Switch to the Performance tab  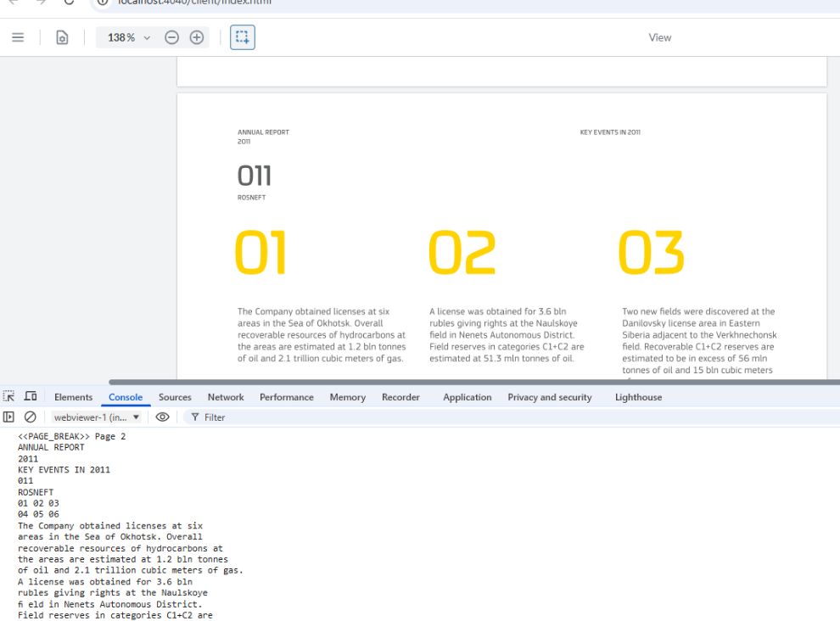click(287, 397)
